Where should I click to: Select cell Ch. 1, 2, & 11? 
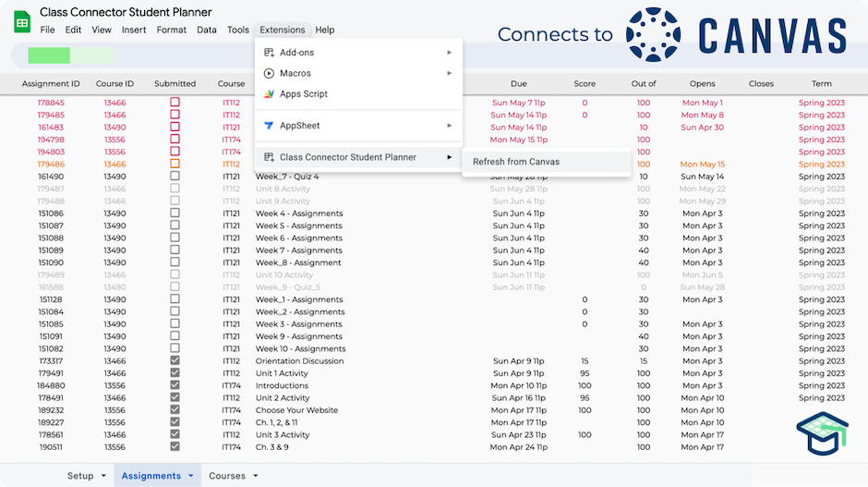(277, 422)
